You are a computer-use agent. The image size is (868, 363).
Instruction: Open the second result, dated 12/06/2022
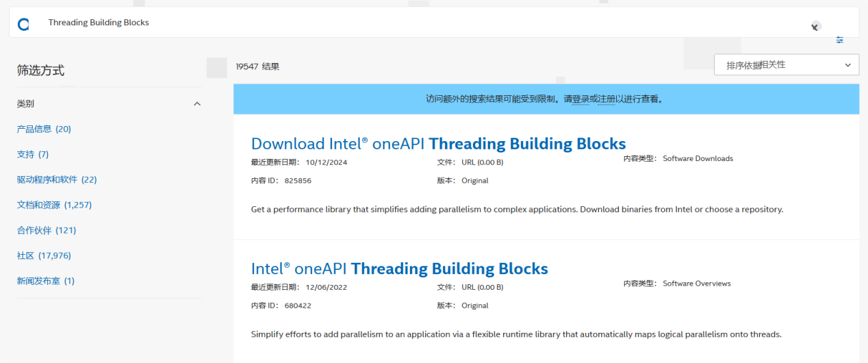(400, 268)
